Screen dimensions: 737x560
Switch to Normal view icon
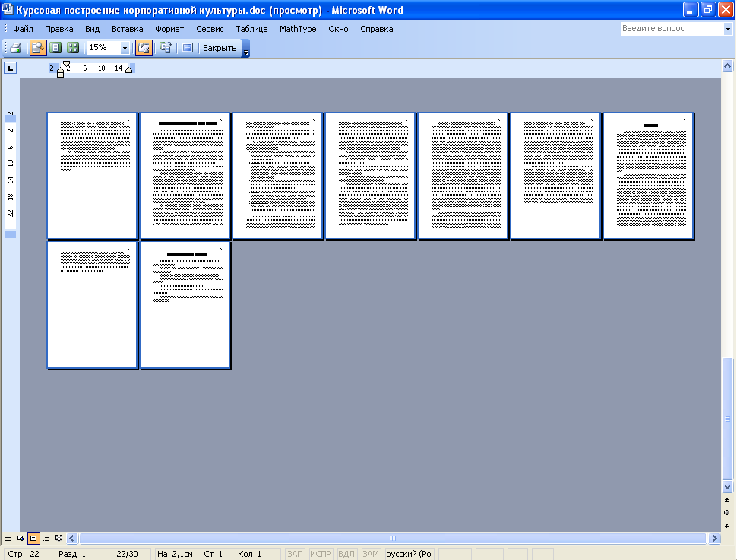click(x=8, y=539)
